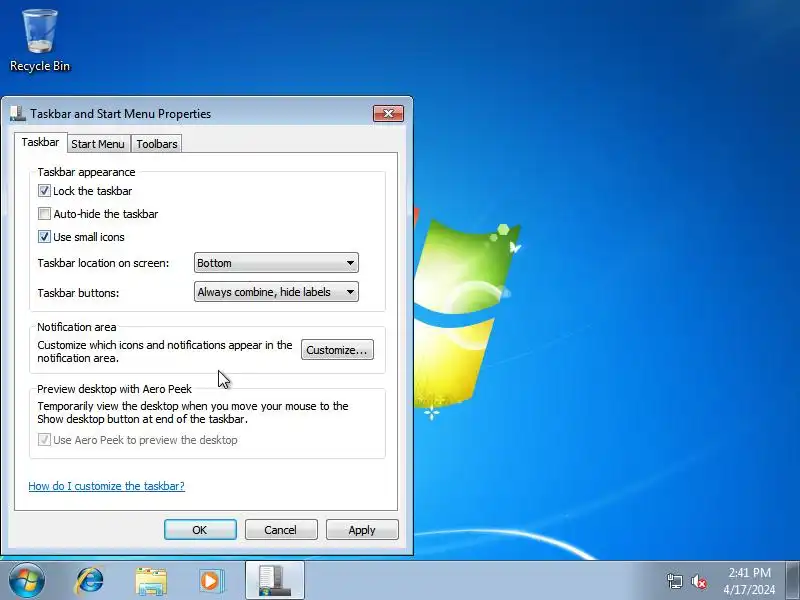Screen dimensions: 800x600
Task: Open the Taskbar location on screen dropdown
Action: point(276,263)
